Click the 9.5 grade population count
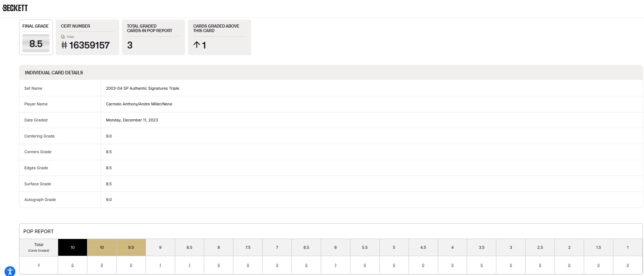 coord(131,265)
